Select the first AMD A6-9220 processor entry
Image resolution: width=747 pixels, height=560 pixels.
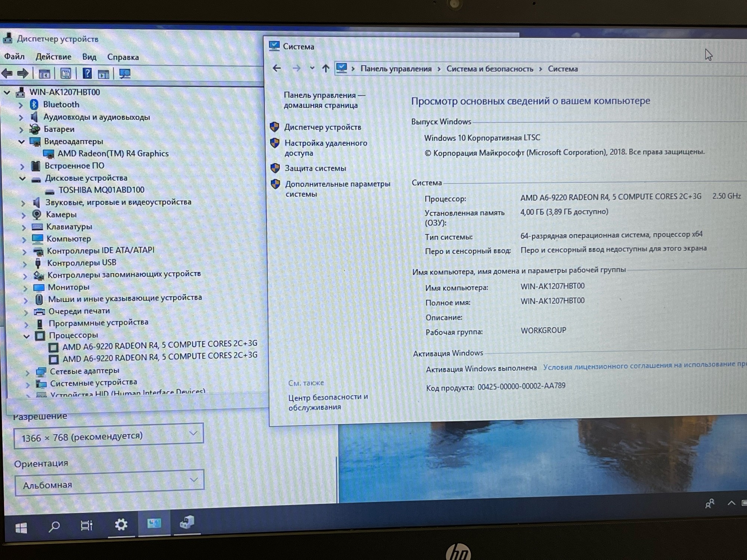pyautogui.click(x=159, y=345)
